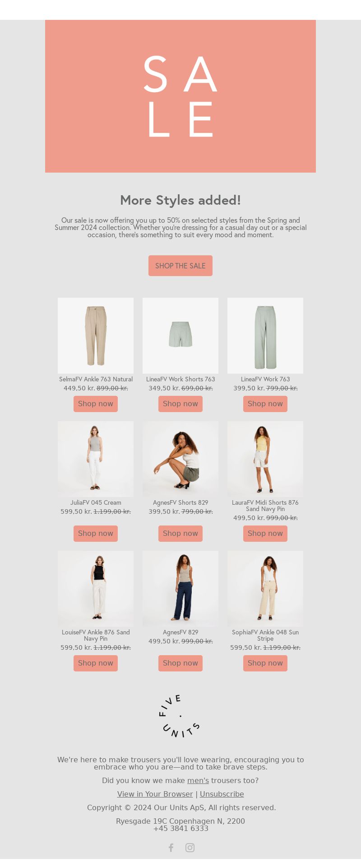Open the Facebook icon in footer
Screen dimensions: 361x868
pyautogui.click(x=171, y=848)
